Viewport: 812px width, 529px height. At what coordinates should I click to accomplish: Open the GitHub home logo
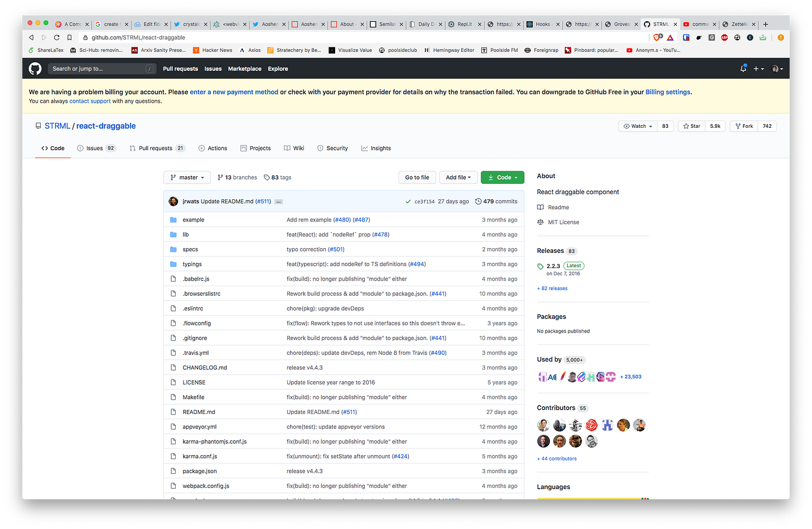coord(35,69)
